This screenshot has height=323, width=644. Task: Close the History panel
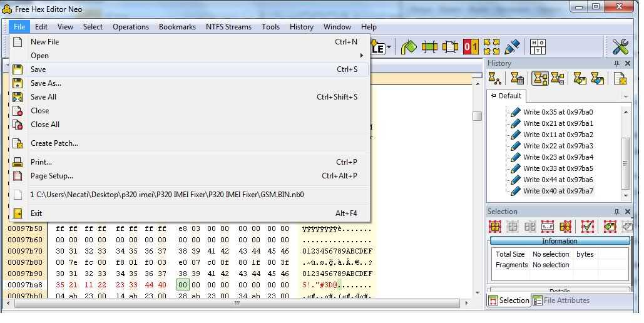tap(628, 63)
